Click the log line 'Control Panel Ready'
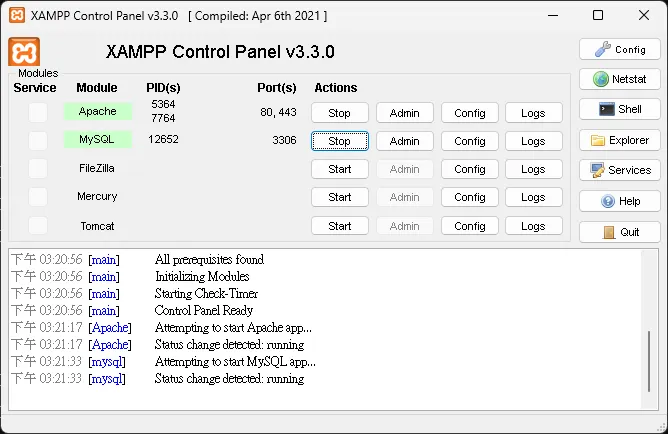Viewport: 668px width, 434px height. (204, 310)
